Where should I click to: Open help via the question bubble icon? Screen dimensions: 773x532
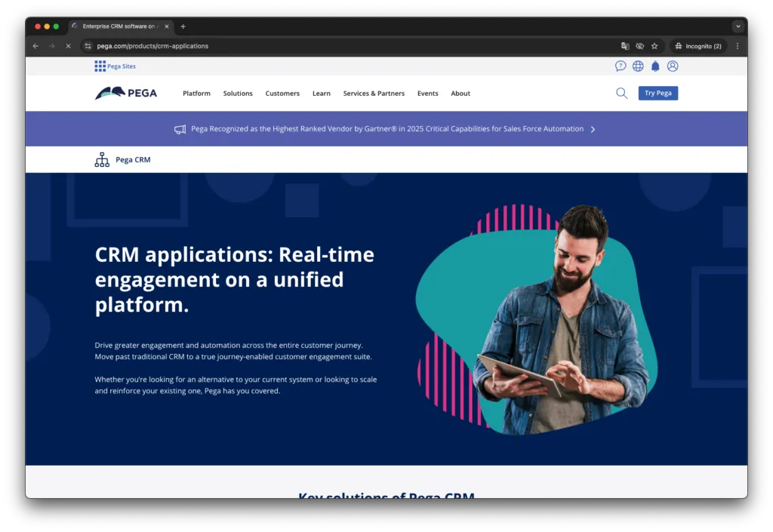click(621, 66)
